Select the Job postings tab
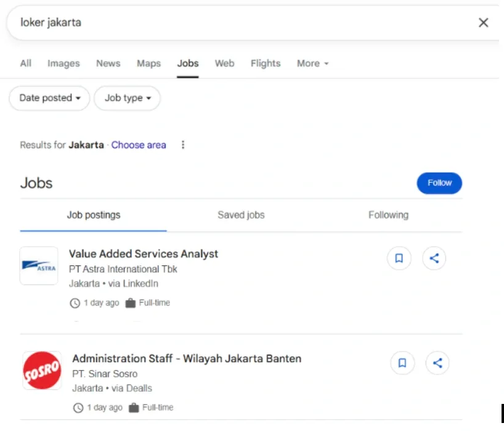The width and height of the screenshot is (504, 431). point(93,215)
